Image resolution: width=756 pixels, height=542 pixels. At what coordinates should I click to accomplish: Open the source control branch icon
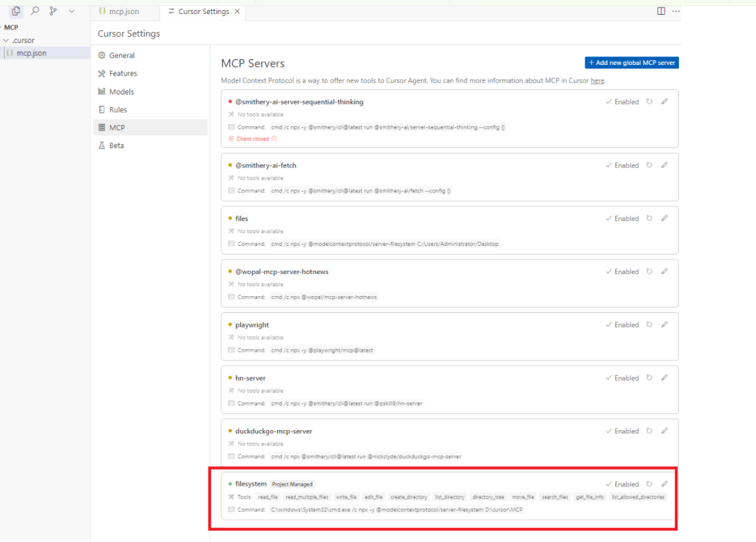click(53, 11)
